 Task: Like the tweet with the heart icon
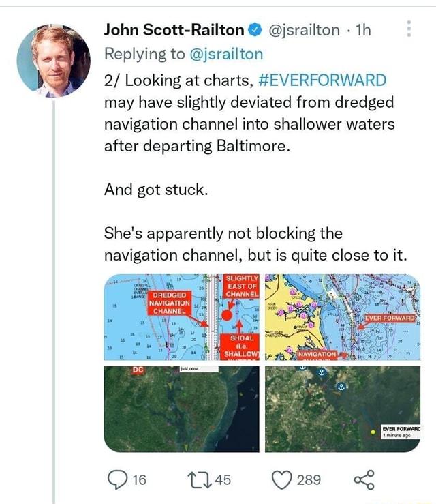pyautogui.click(x=283, y=479)
